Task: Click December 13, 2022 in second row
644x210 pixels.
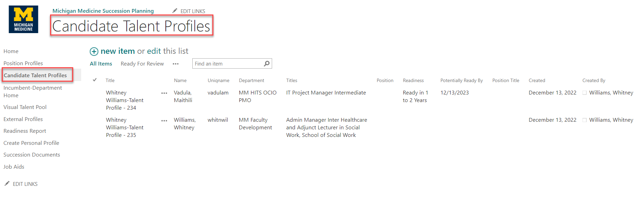Action: [x=552, y=120]
